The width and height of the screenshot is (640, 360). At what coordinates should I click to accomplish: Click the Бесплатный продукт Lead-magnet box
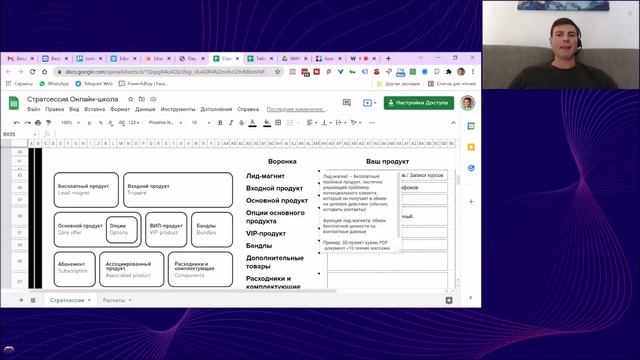tap(86, 189)
